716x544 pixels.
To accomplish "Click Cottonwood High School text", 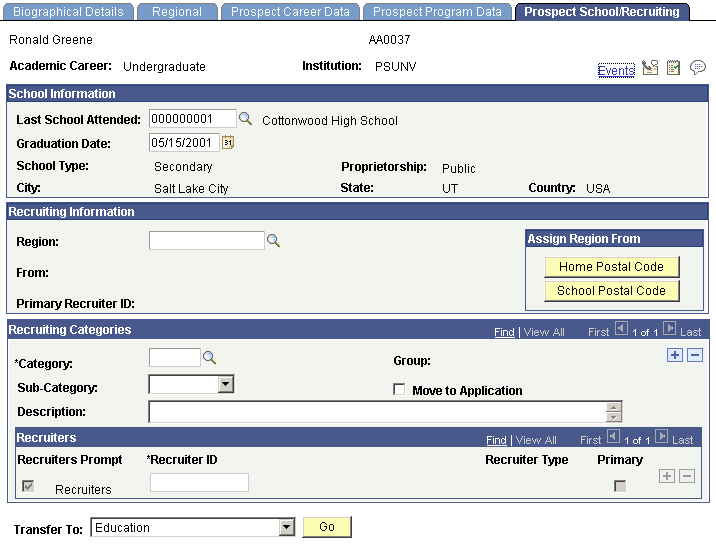I will pyautogui.click(x=330, y=121).
